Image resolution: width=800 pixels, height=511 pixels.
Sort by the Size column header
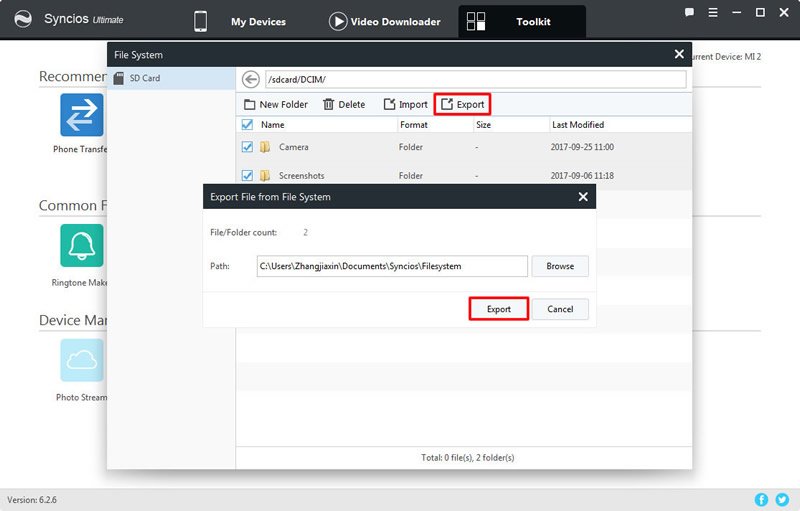coord(483,124)
